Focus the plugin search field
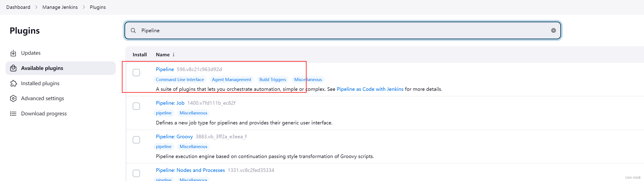The width and height of the screenshot is (644, 181). click(x=343, y=30)
